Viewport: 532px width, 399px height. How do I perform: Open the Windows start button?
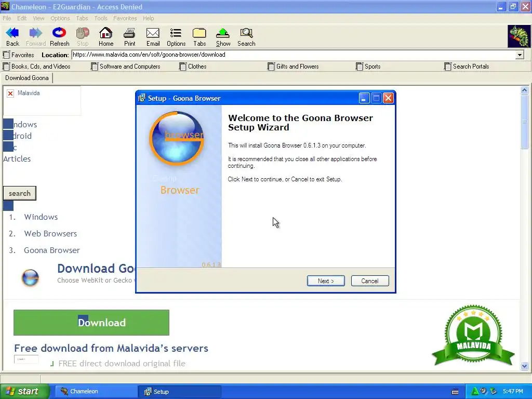point(24,392)
